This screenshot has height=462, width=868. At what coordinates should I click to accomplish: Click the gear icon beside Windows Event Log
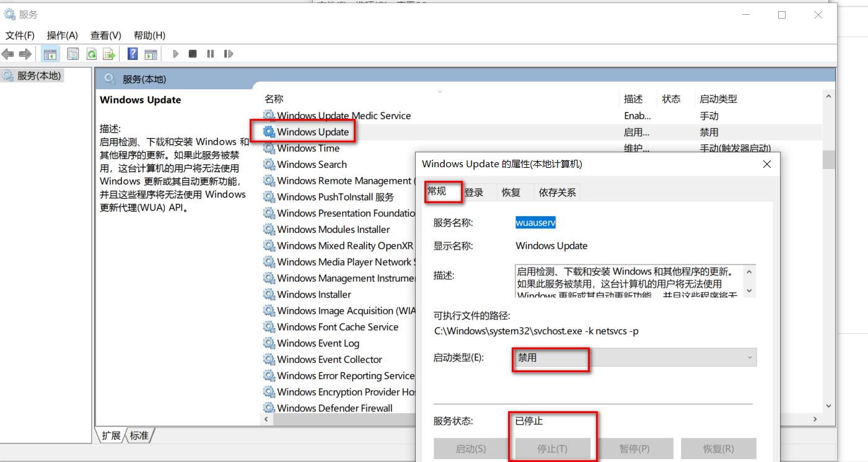click(269, 343)
